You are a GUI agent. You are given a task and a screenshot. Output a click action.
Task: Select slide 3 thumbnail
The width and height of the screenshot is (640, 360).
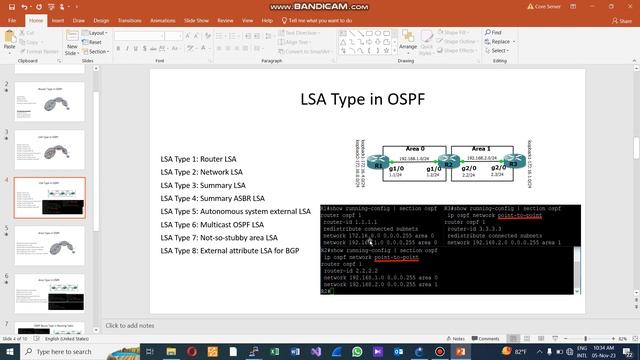tap(49, 150)
